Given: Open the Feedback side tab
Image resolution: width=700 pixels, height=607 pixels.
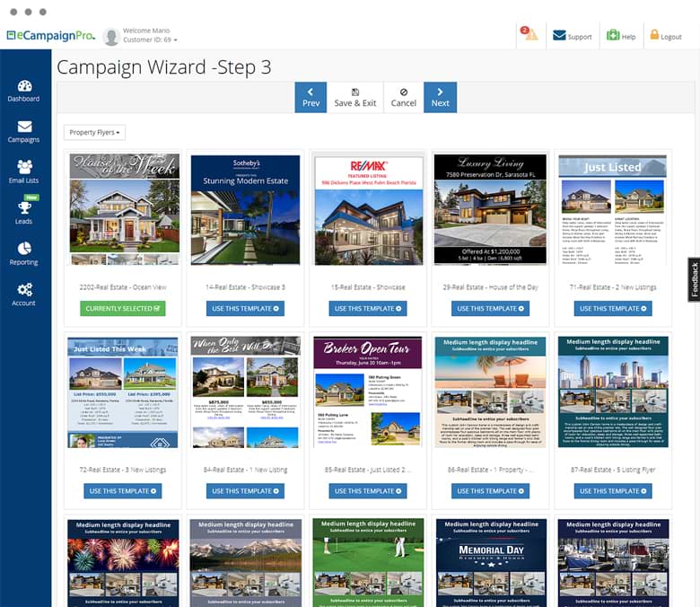Looking at the screenshot, I should [x=694, y=279].
